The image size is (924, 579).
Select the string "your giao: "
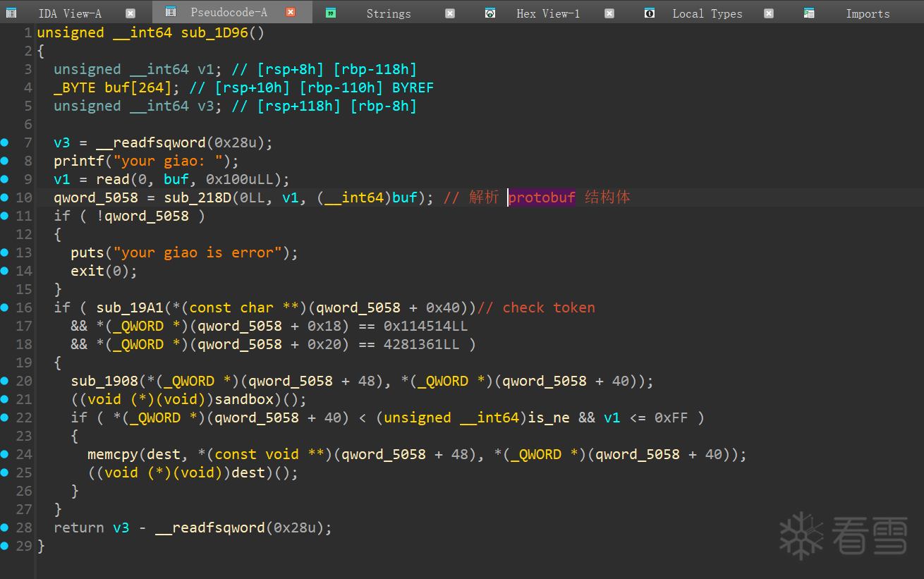pos(168,161)
